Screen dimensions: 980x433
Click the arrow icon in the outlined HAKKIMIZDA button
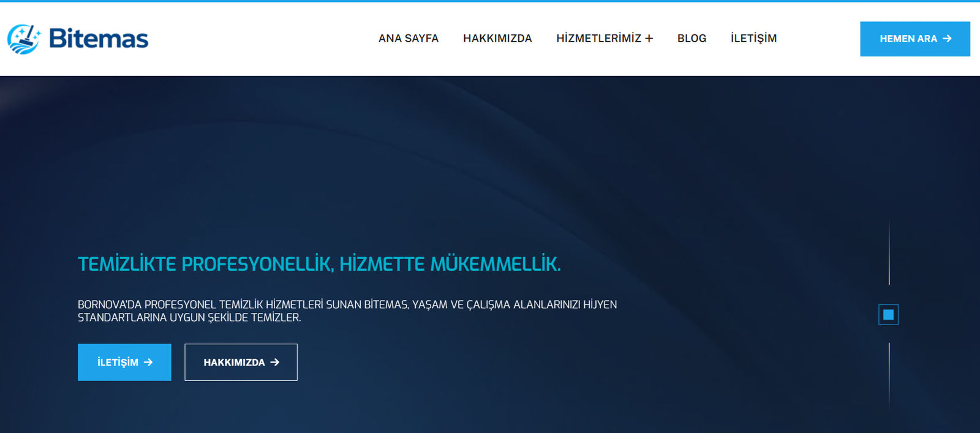click(275, 362)
